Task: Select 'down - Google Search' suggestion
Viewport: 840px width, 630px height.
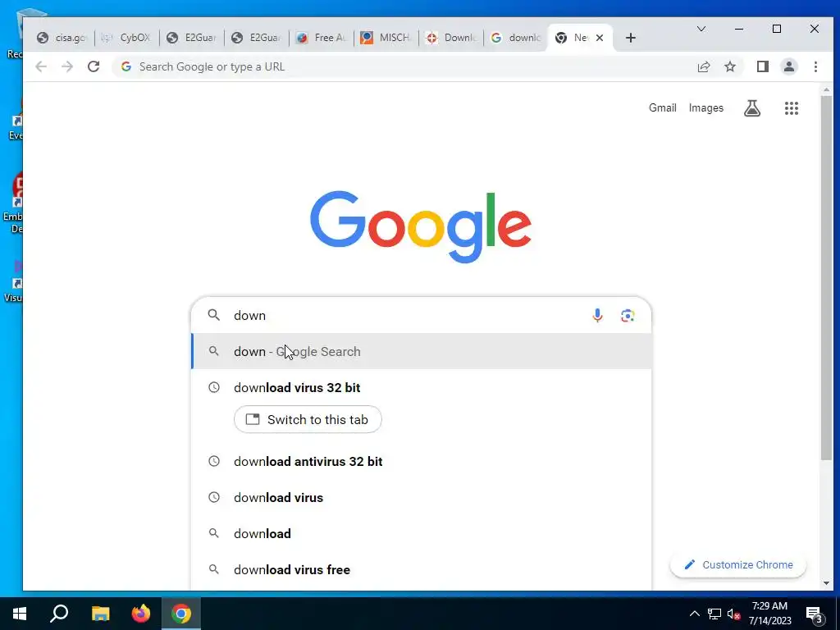Action: (x=421, y=351)
